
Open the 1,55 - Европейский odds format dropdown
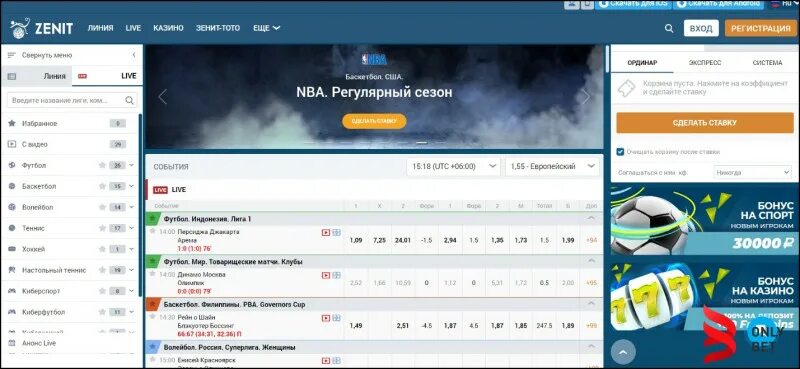pos(552,166)
